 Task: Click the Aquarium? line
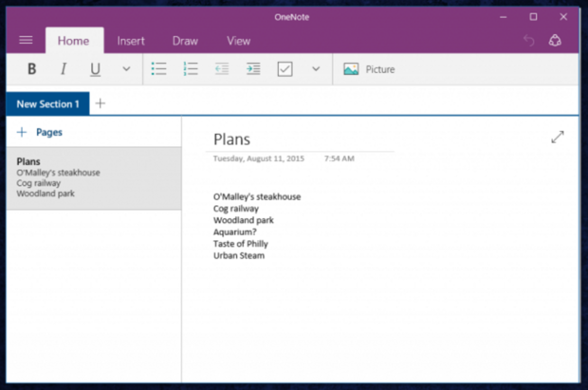coord(235,232)
